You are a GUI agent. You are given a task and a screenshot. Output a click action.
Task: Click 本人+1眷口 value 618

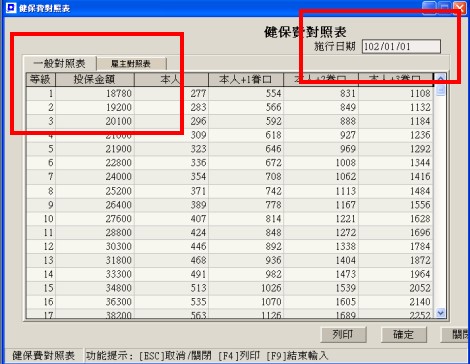point(246,135)
